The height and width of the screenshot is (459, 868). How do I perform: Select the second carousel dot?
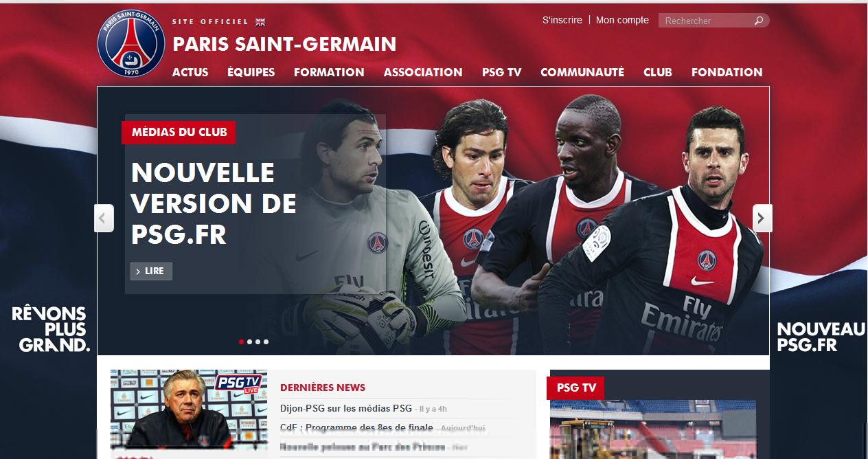coord(249,342)
